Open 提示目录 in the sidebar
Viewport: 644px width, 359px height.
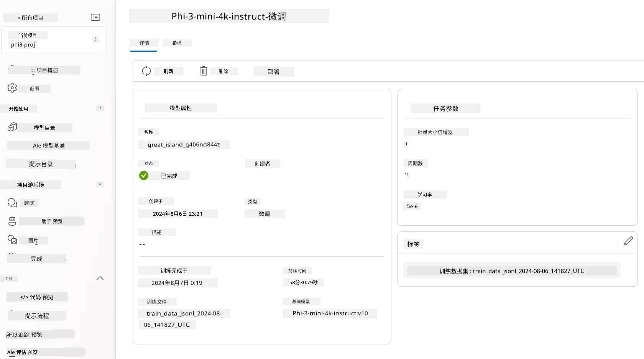click(x=41, y=164)
